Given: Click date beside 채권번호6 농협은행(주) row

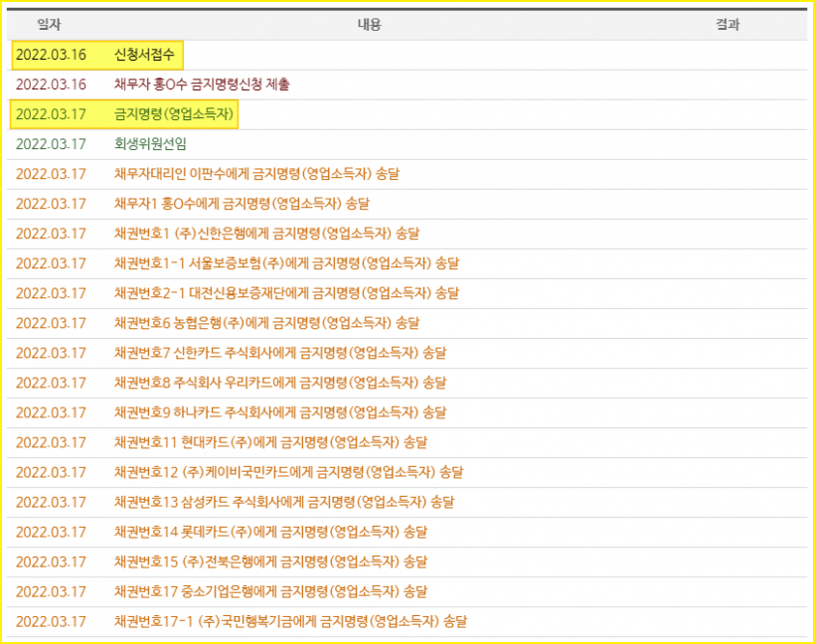Looking at the screenshot, I should pos(51,323).
